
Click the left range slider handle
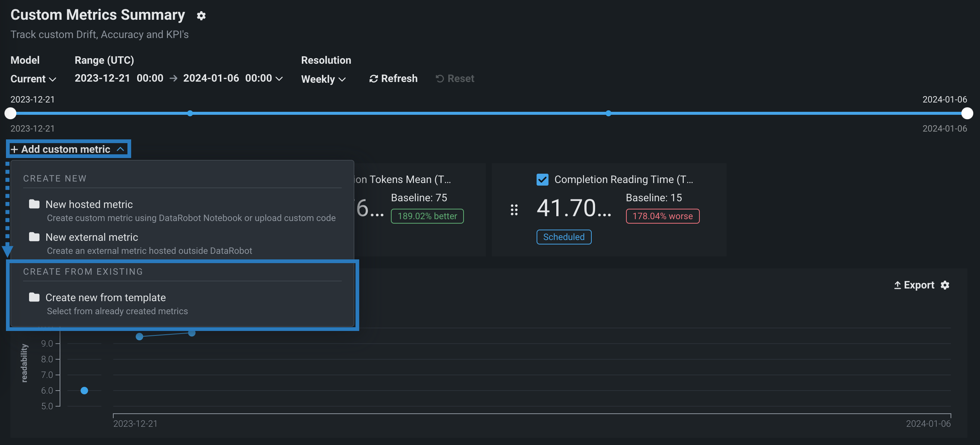tap(10, 113)
